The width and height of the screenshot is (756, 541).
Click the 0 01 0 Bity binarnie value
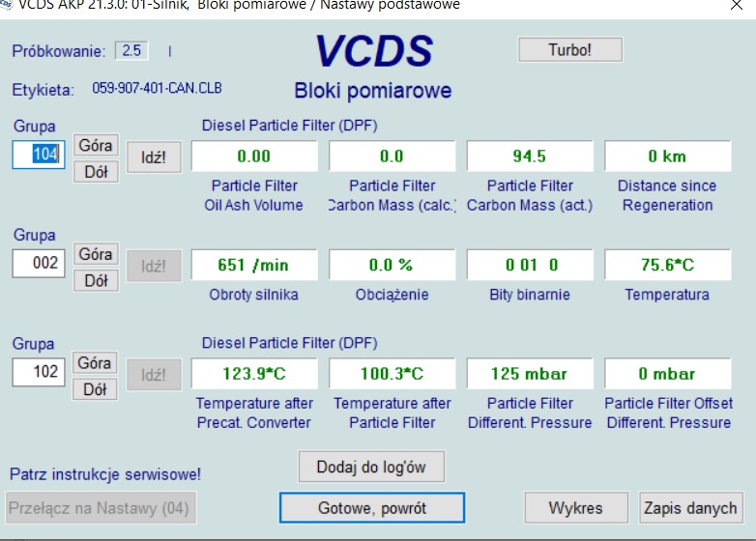pos(530,265)
